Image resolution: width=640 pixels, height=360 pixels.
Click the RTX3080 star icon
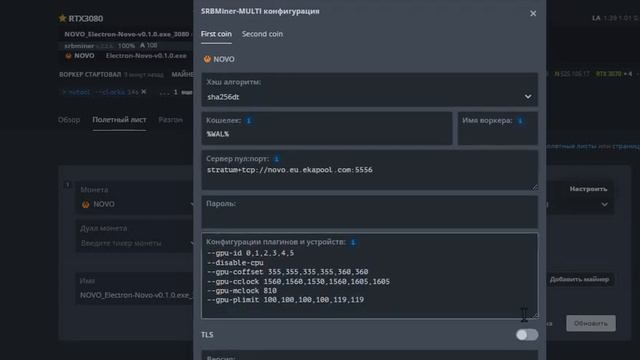coord(62,18)
